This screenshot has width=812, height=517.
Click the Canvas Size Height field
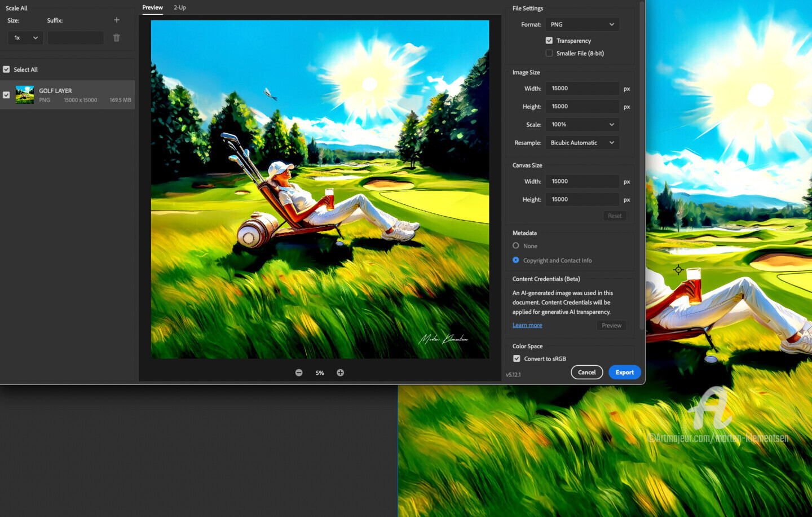(x=582, y=199)
